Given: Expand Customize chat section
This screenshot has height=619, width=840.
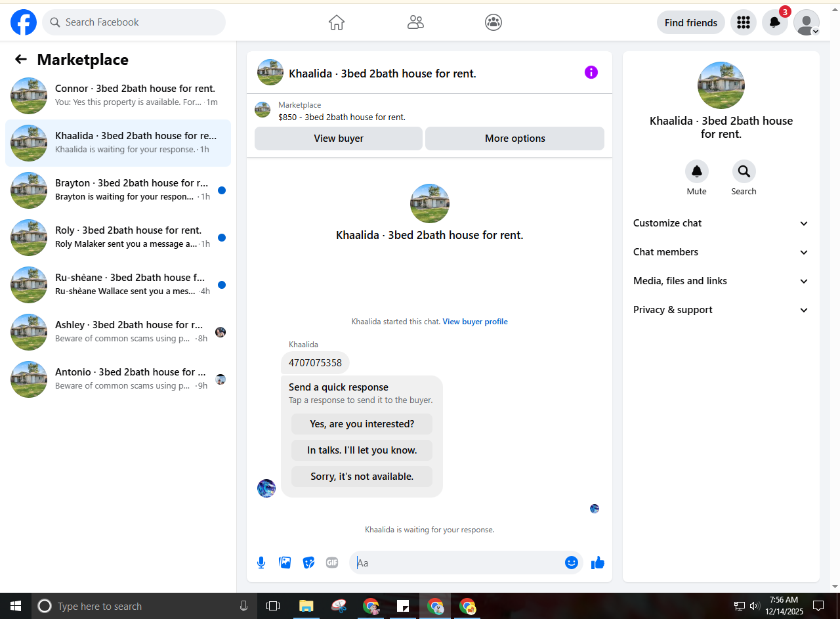Looking at the screenshot, I should [721, 223].
